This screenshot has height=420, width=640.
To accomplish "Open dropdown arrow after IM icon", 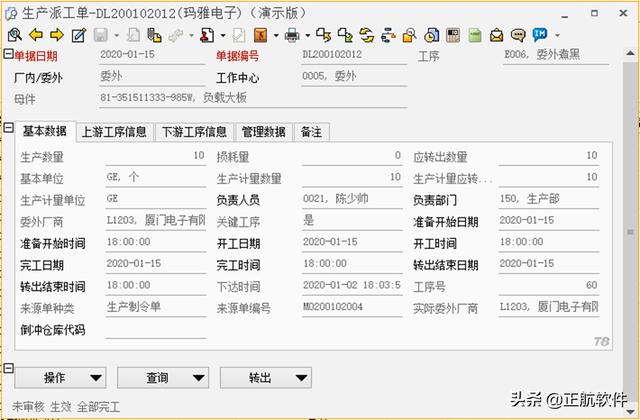I will 557,36.
